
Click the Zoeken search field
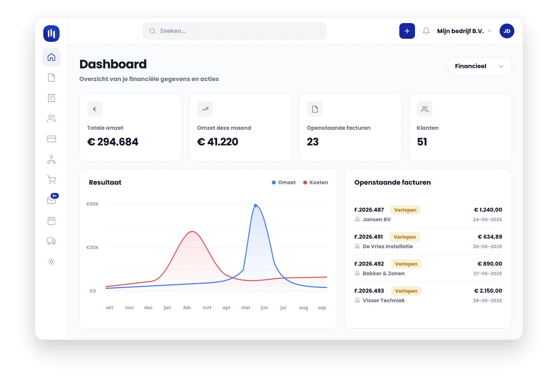235,31
